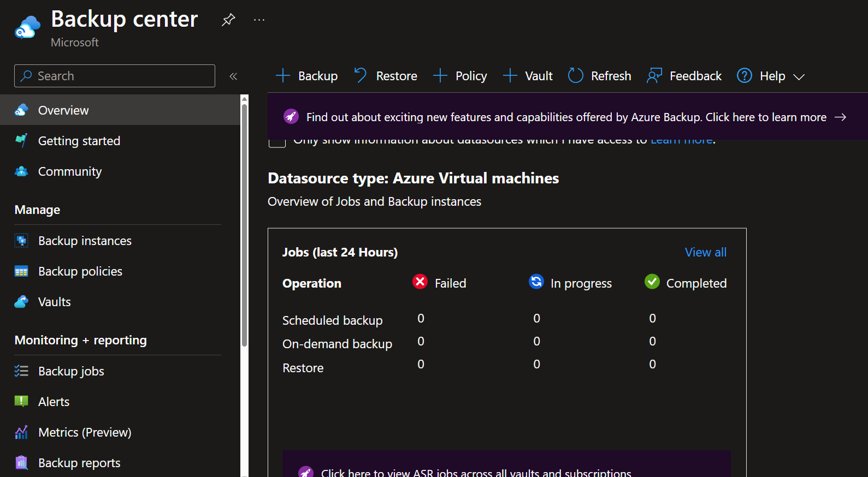Image resolution: width=868 pixels, height=477 pixels.
Task: Click the view ASR jobs banner
Action: (506, 464)
